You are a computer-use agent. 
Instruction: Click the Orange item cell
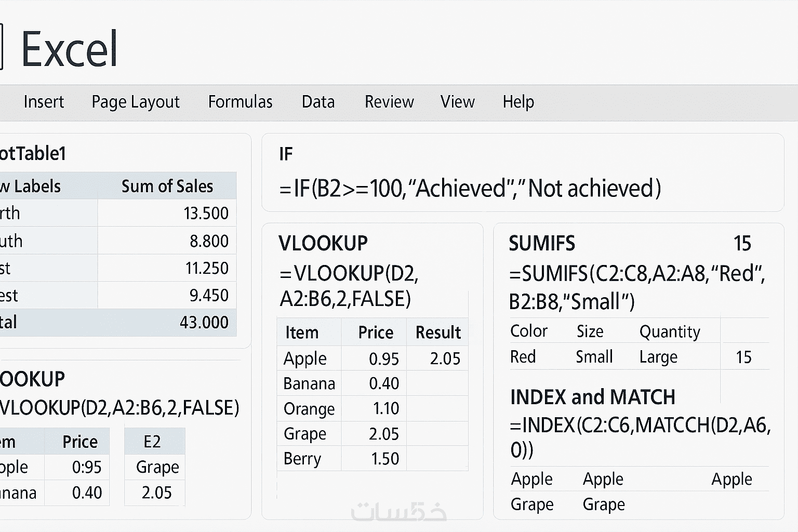[x=309, y=409]
